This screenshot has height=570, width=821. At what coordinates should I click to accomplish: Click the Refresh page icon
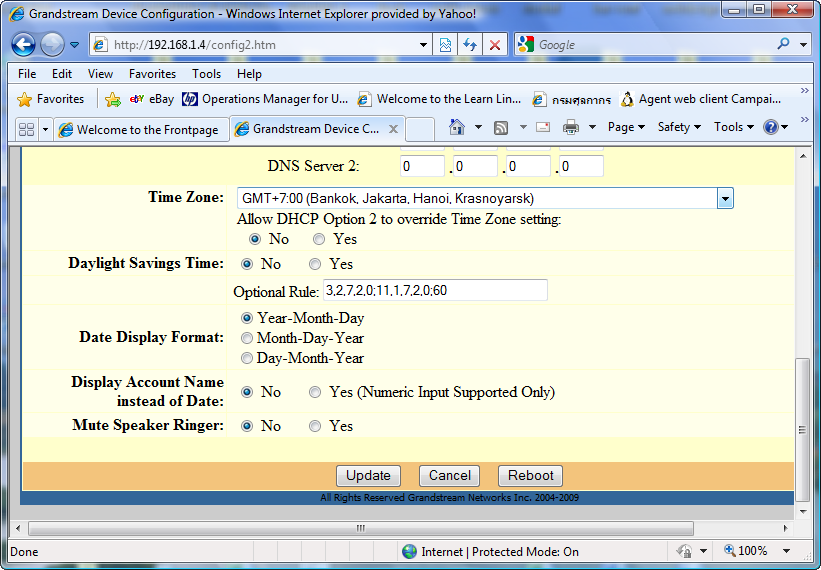[470, 45]
